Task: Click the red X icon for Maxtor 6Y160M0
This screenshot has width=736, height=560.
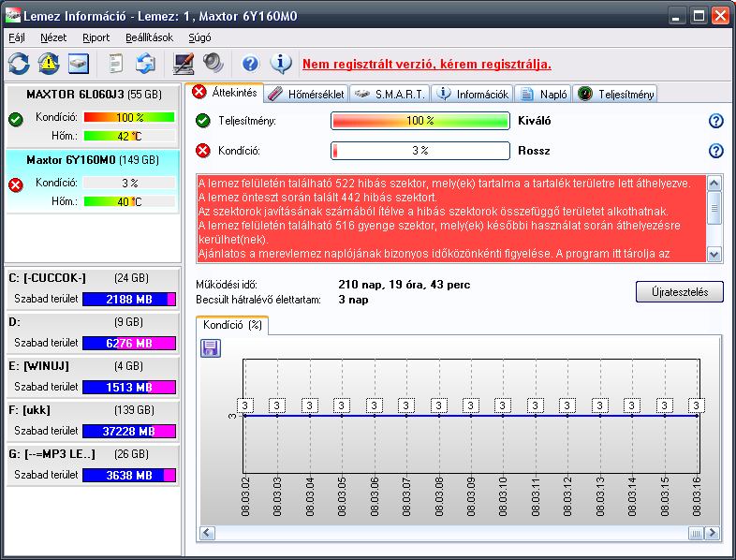Action: pyautogui.click(x=16, y=185)
